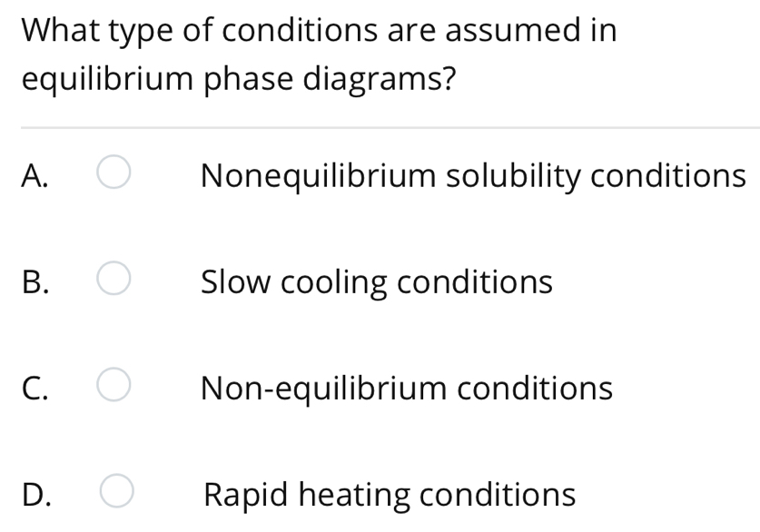Viewport: 760px width, 532px height.
Task: Click the 'equilibrium phase diagrams?' question line
Action: [x=239, y=79]
